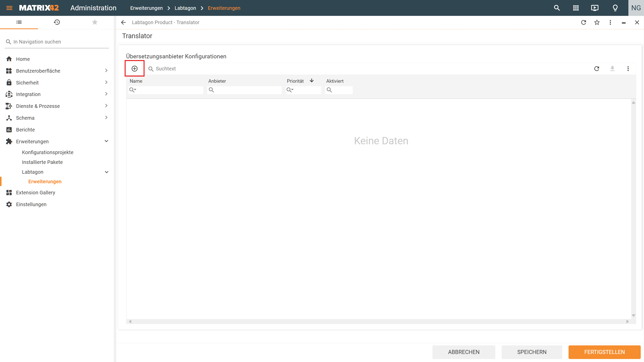The height and width of the screenshot is (362, 644).
Task: Click the Suchtext search field
Action: pos(367,69)
